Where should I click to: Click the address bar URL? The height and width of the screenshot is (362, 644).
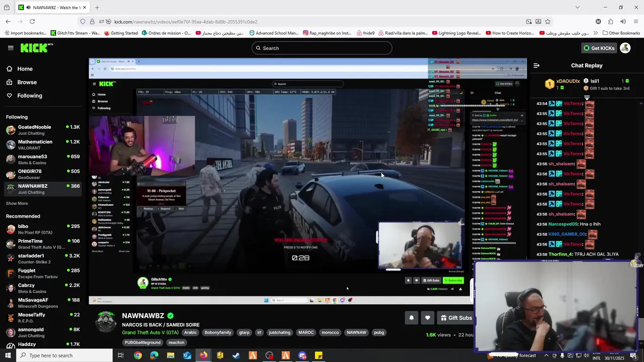click(x=186, y=22)
